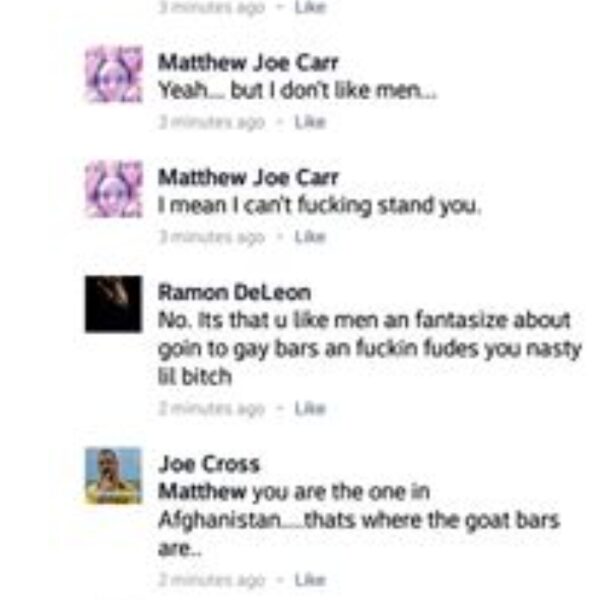This screenshot has width=600, height=600.
Task: Click the partially visible Like link at top
Action: pos(310,7)
